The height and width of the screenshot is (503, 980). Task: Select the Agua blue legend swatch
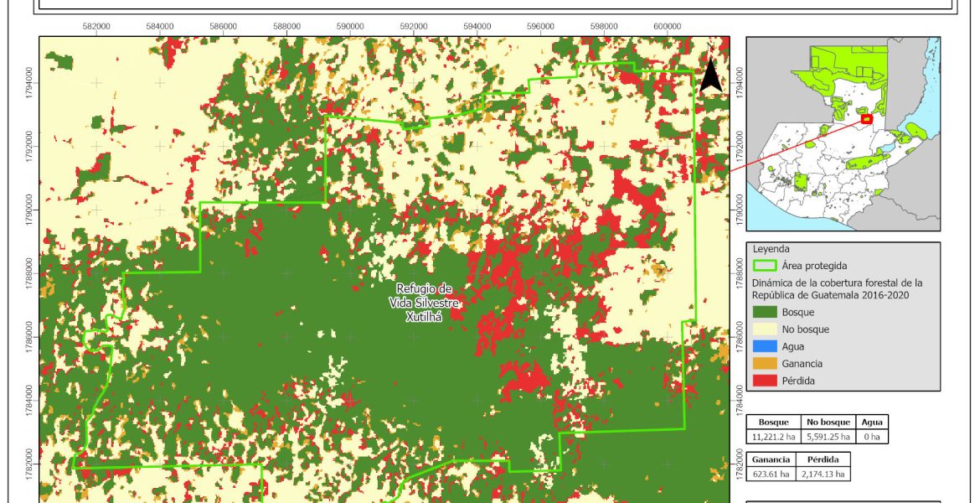766,346
